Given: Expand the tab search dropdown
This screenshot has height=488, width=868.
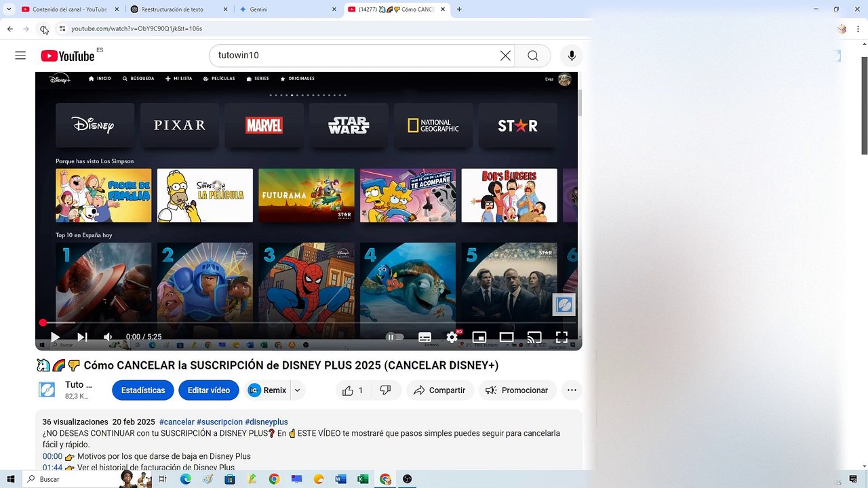Looking at the screenshot, I should click(x=9, y=9).
